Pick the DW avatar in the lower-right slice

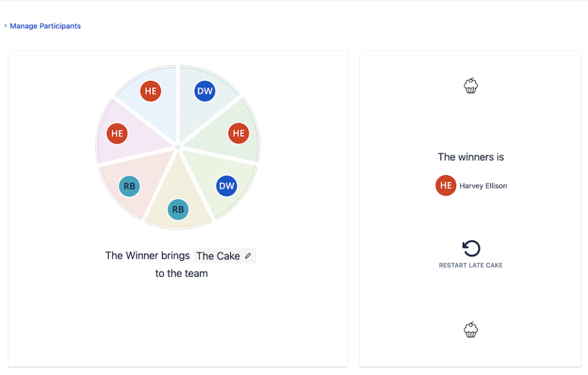(227, 185)
